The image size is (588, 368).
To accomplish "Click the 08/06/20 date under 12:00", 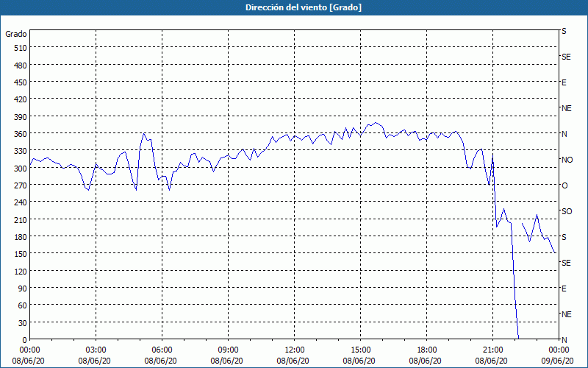I will click(293, 361).
